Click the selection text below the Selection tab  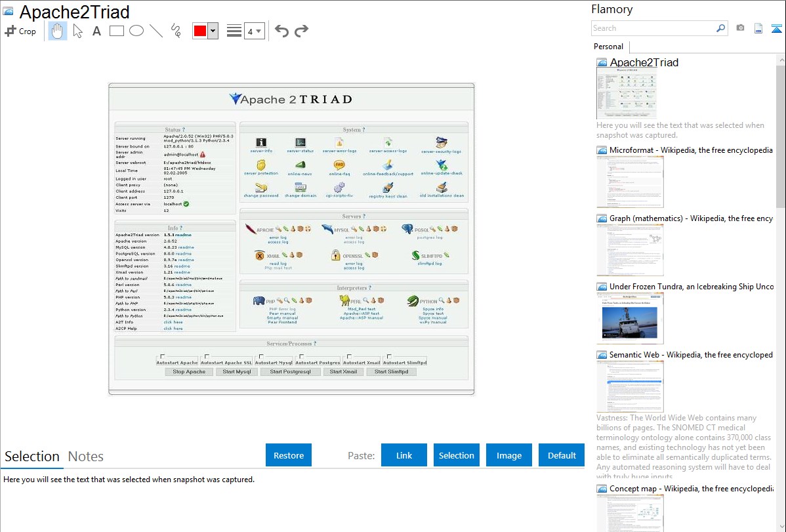[x=129, y=480]
